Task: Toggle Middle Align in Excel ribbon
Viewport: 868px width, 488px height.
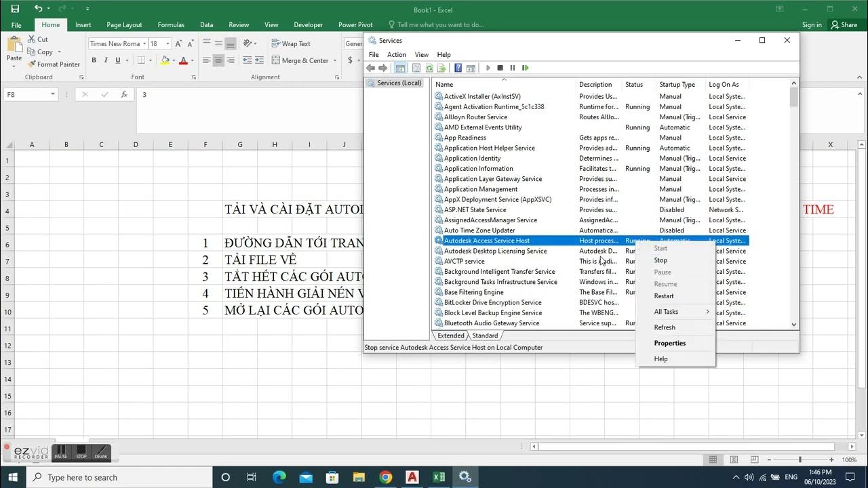Action: [218, 43]
